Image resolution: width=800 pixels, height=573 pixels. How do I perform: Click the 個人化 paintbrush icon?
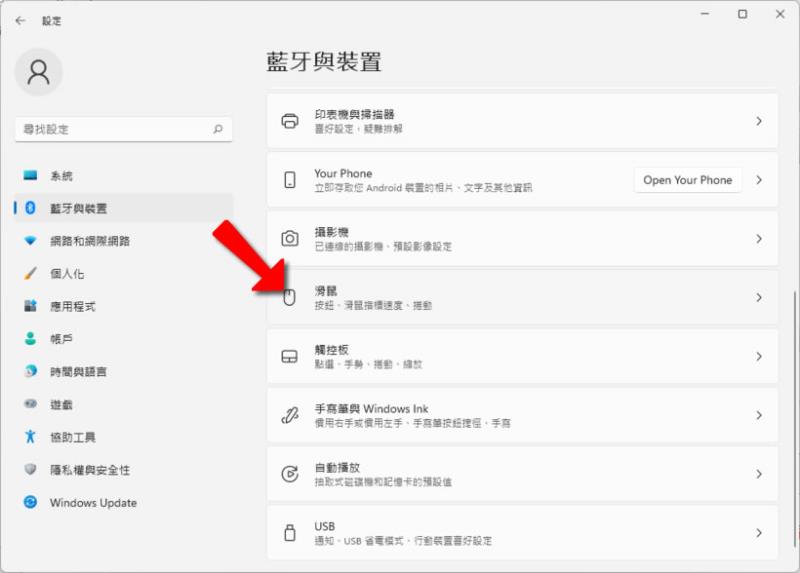[30, 273]
